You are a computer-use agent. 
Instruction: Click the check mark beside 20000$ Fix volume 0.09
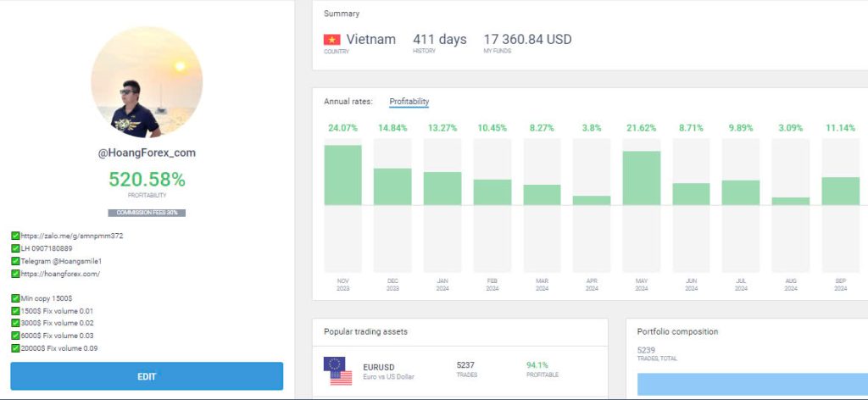pos(15,348)
